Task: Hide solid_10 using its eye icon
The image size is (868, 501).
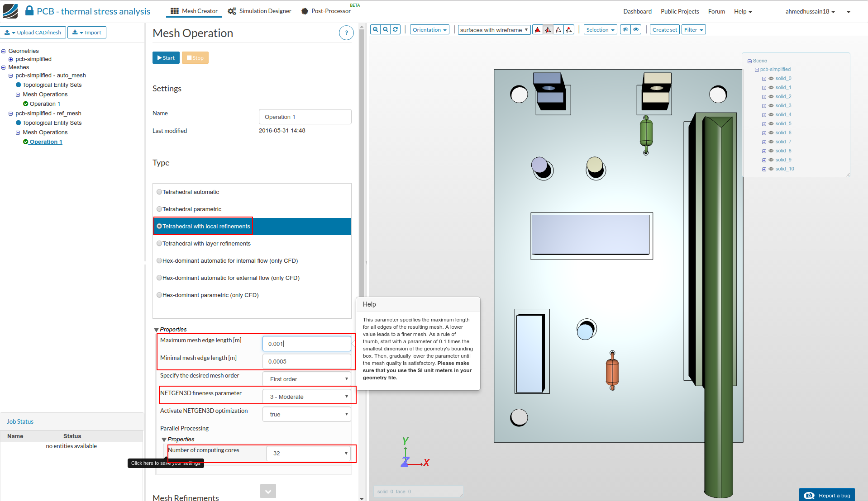Action: (771, 169)
